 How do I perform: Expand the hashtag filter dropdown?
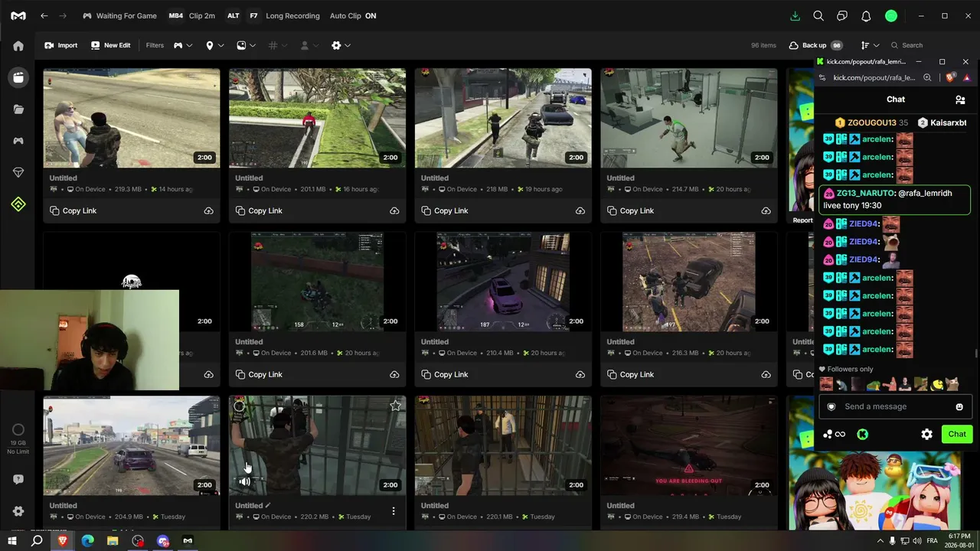click(x=278, y=45)
